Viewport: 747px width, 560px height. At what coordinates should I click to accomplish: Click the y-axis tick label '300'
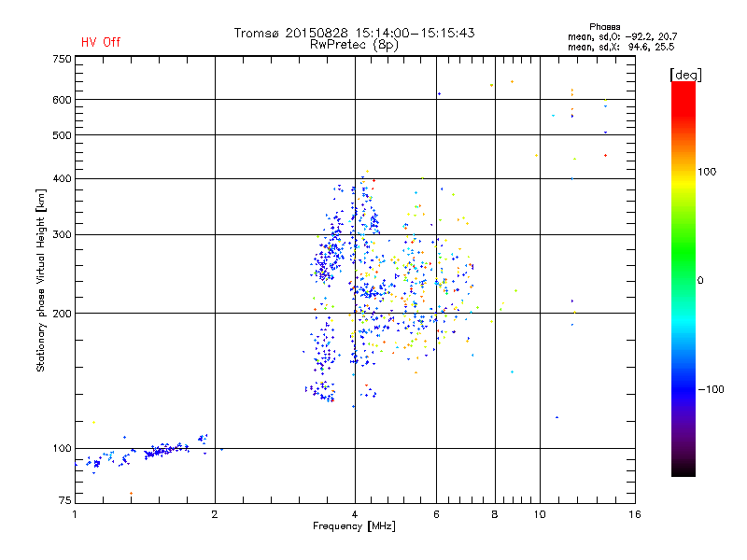(x=62, y=234)
